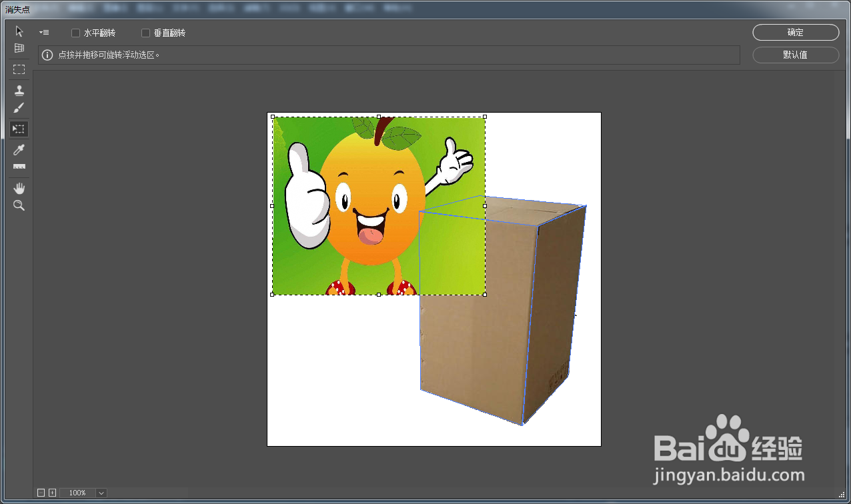Select the Hand tool

pyautogui.click(x=19, y=188)
